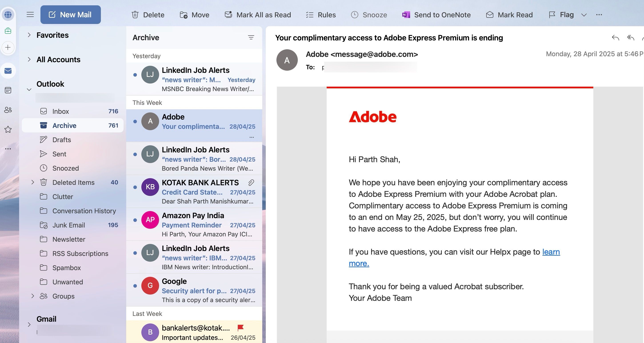
Task: Open Google Security alert email
Action: 194,290
